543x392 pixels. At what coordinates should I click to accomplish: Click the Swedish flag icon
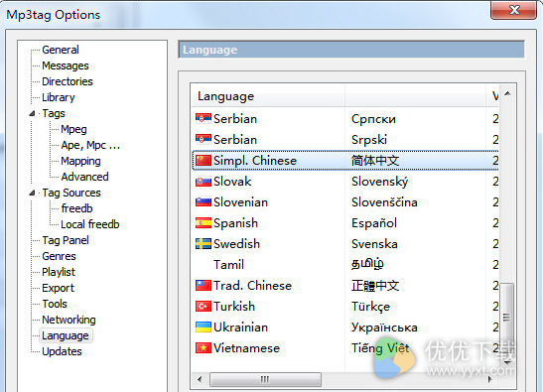point(204,244)
